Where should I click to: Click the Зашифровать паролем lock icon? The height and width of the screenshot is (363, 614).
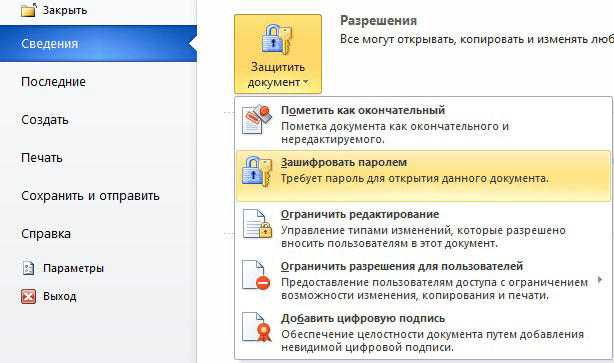pyautogui.click(x=257, y=172)
